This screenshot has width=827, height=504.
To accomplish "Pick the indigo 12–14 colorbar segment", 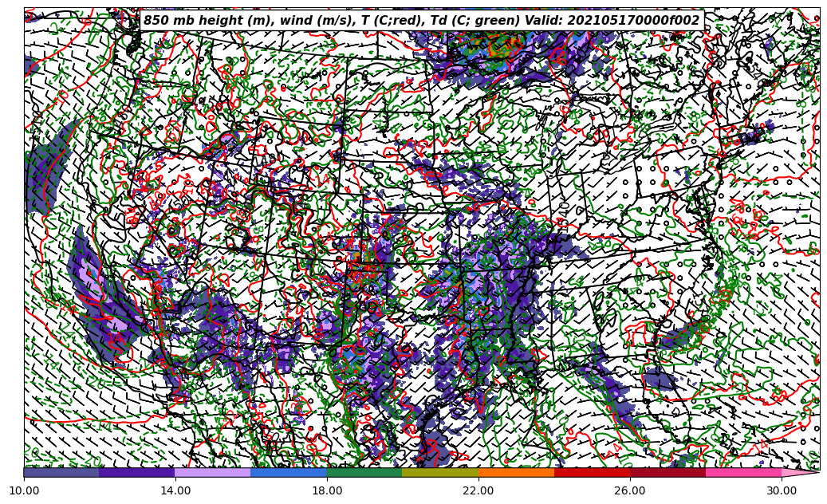I will 137,472.
